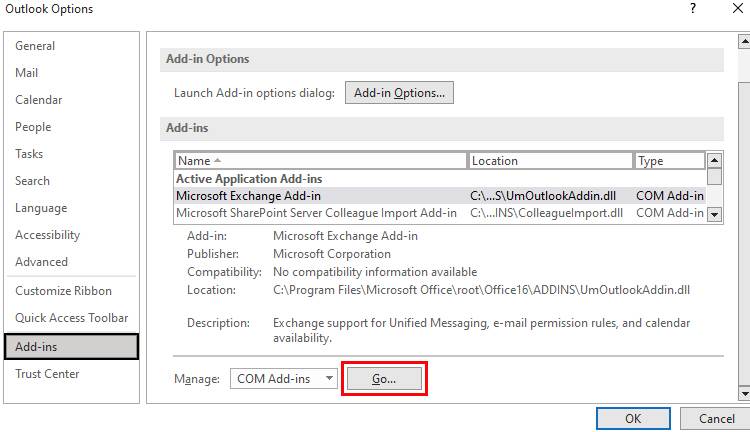Click the options pane scroll down arrow
This screenshot has width=750, height=432.
pos(744,394)
